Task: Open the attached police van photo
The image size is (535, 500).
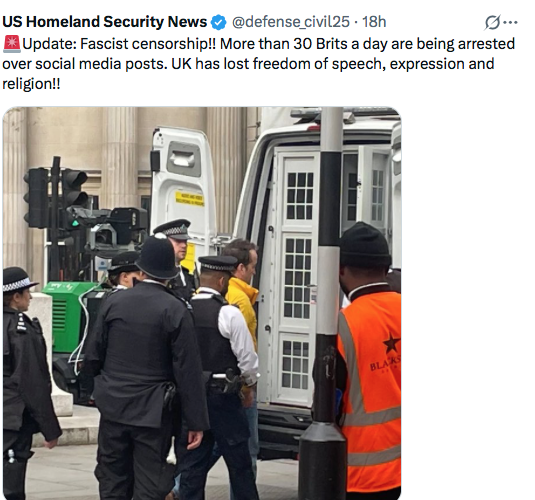Action: click(202, 303)
